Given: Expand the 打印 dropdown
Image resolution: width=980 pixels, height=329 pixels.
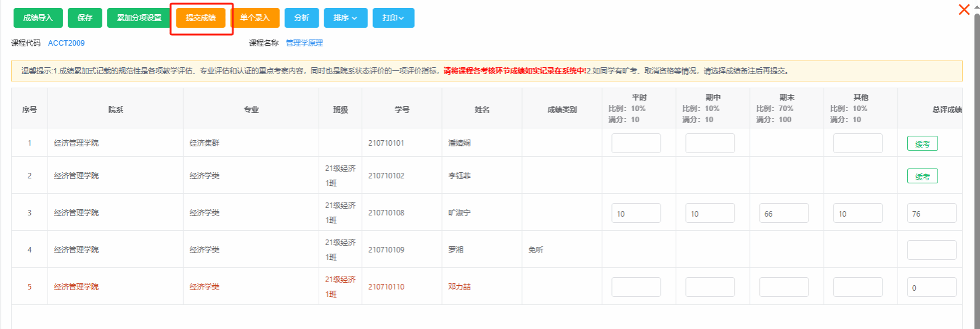Looking at the screenshot, I should pyautogui.click(x=393, y=18).
